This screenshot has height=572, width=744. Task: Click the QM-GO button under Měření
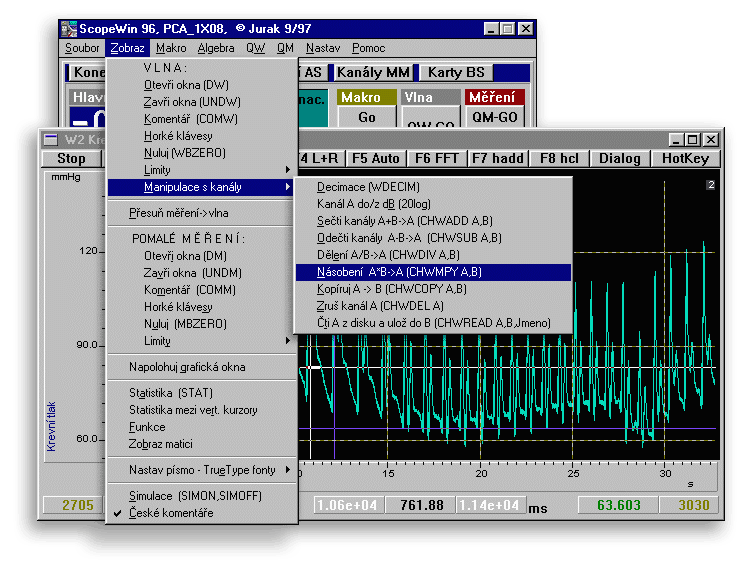[x=494, y=117]
